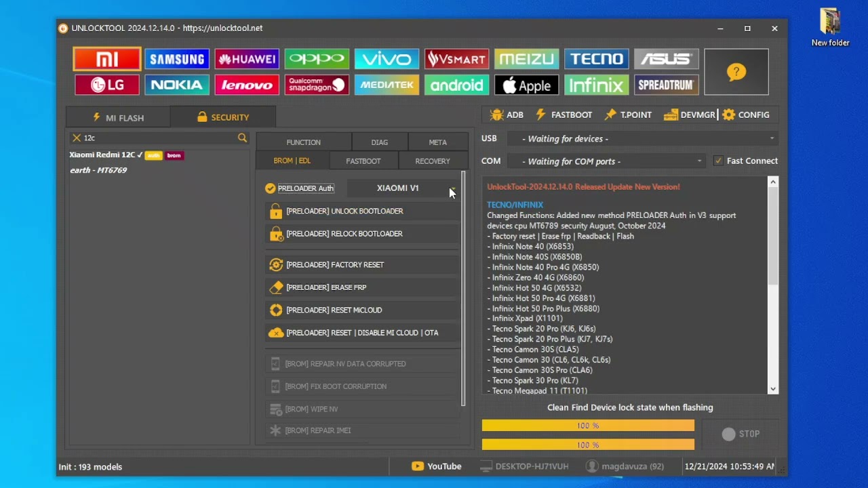Open the YouTube link in status bar
The image size is (868, 488).
point(437,466)
